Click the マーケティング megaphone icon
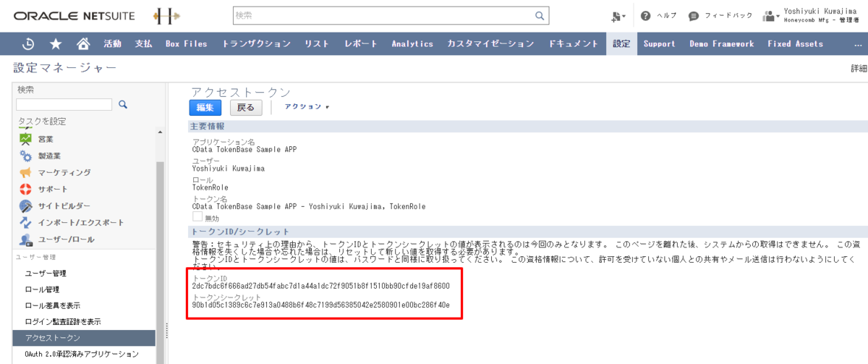 coord(26,172)
